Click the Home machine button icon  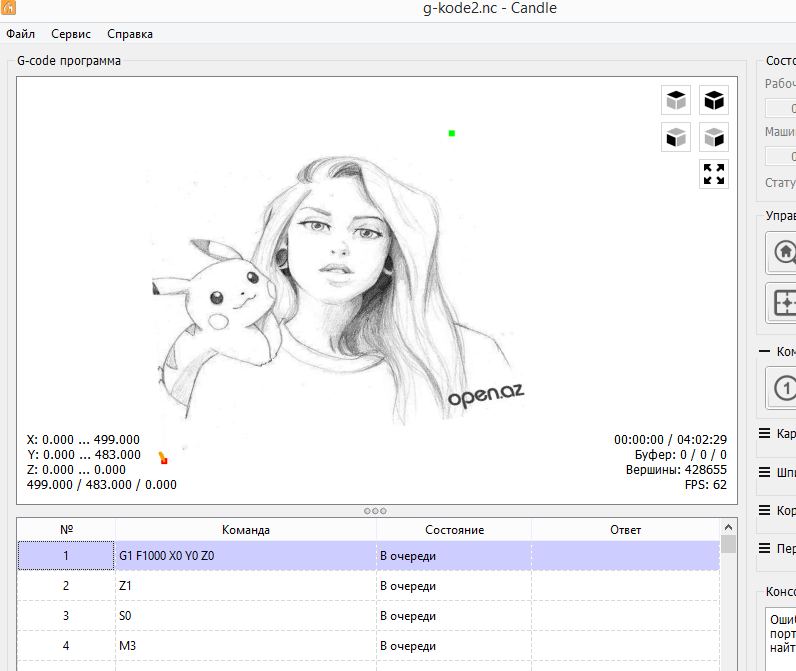coord(783,253)
